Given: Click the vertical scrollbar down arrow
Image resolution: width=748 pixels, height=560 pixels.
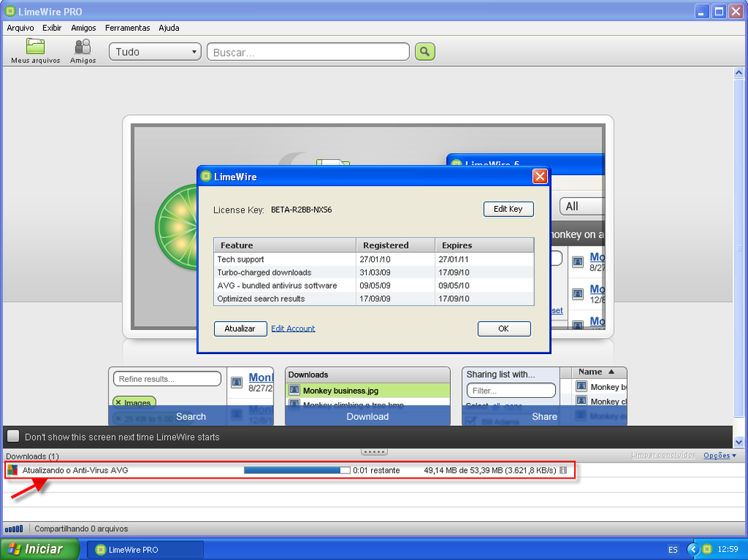Looking at the screenshot, I should [x=738, y=442].
